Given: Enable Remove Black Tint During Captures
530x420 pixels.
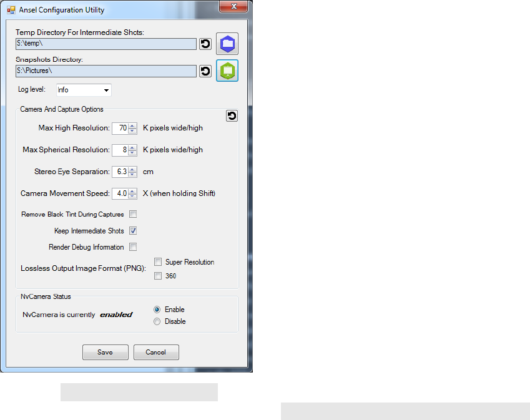Looking at the screenshot, I should pos(133,214).
